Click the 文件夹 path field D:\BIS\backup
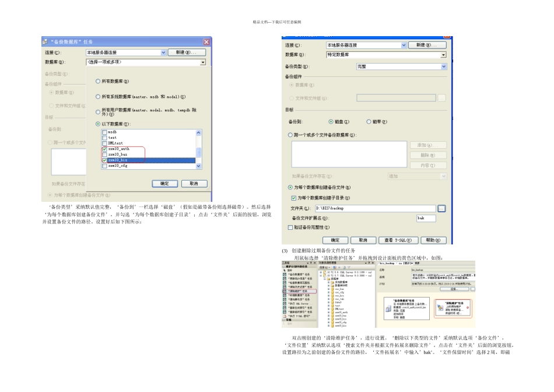 click(375, 209)
